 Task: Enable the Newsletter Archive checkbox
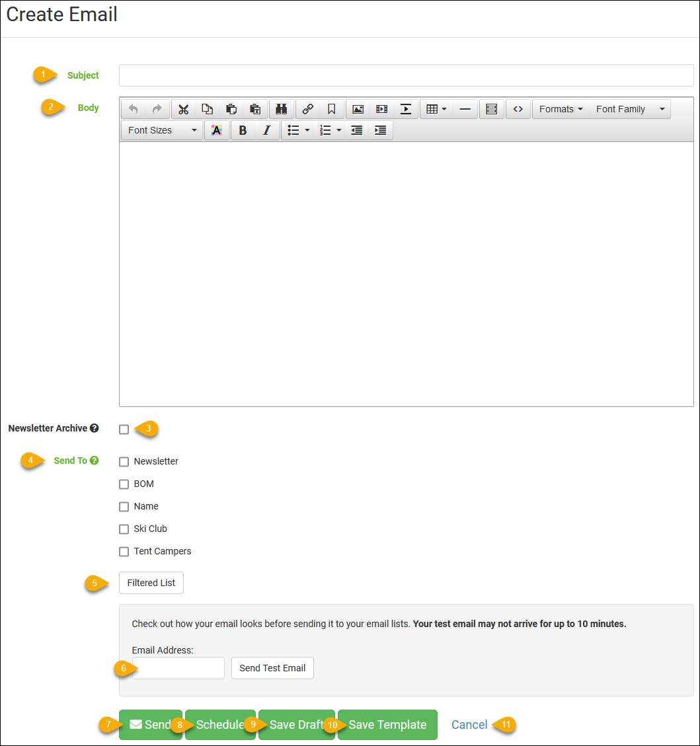pos(124,429)
